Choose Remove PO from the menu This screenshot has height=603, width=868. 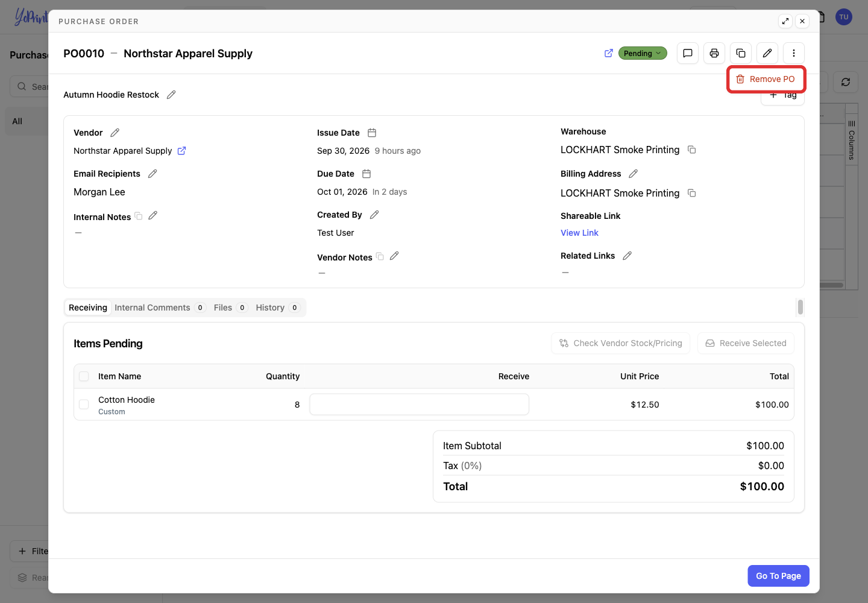(766, 79)
